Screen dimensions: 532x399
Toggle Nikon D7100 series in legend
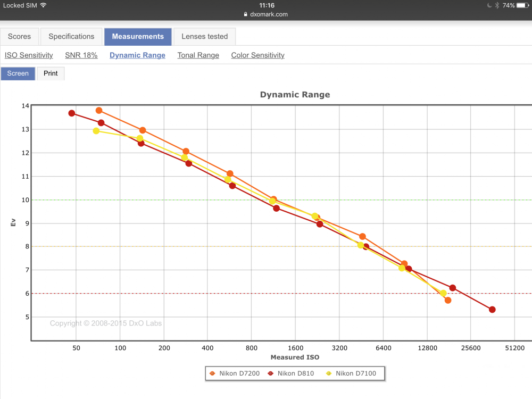tap(351, 373)
